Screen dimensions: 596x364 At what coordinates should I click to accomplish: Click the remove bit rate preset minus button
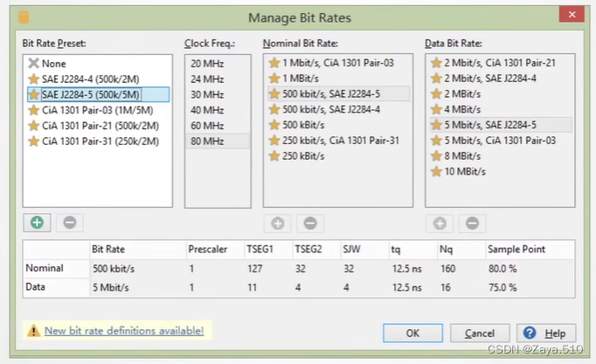click(x=70, y=223)
